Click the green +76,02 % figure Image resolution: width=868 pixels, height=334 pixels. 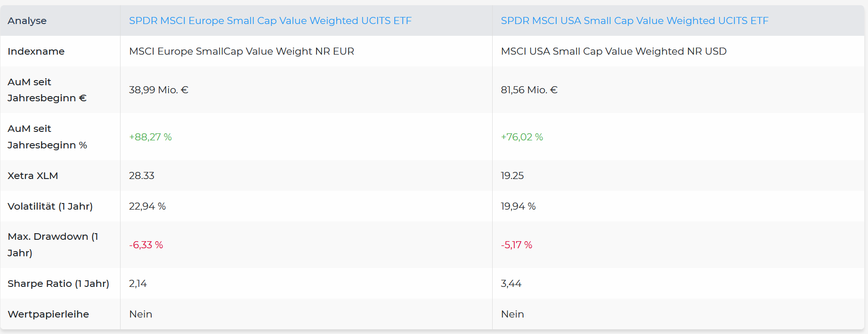[522, 137]
